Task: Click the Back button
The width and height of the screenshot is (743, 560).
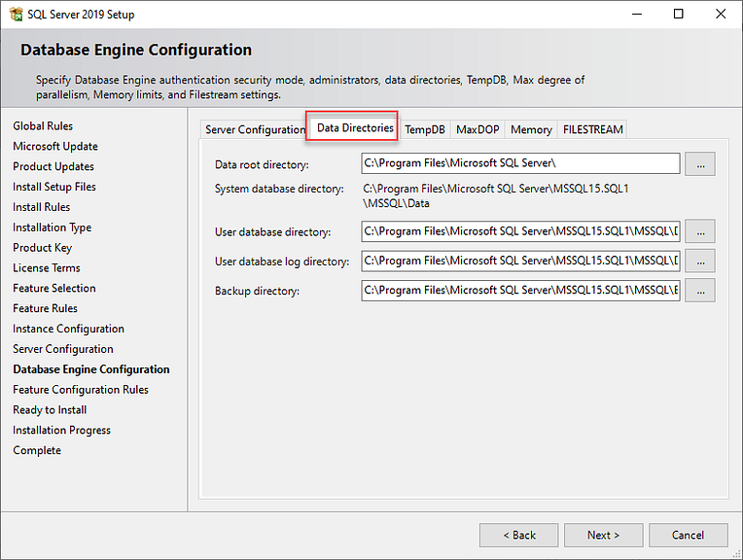Action: pyautogui.click(x=519, y=535)
